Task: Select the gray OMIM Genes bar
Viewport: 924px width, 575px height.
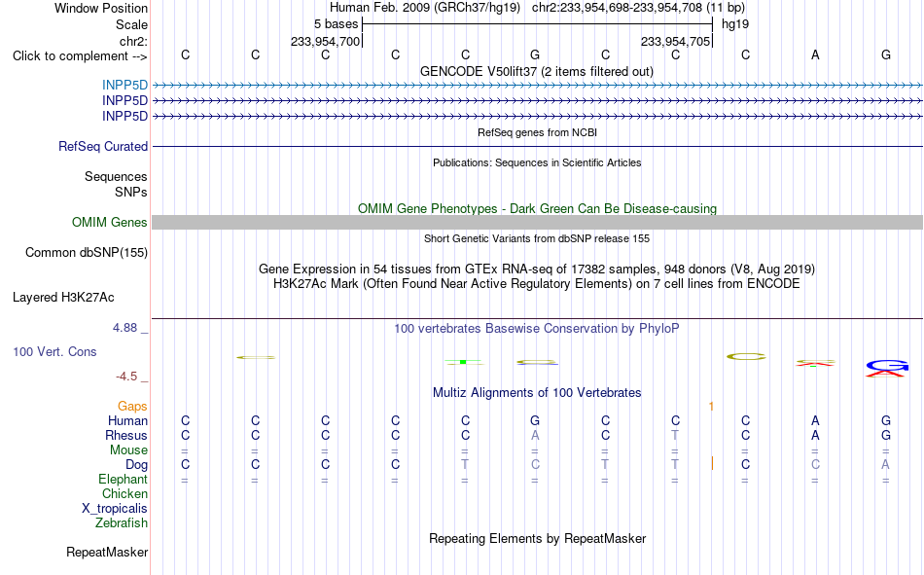Action: click(x=538, y=223)
